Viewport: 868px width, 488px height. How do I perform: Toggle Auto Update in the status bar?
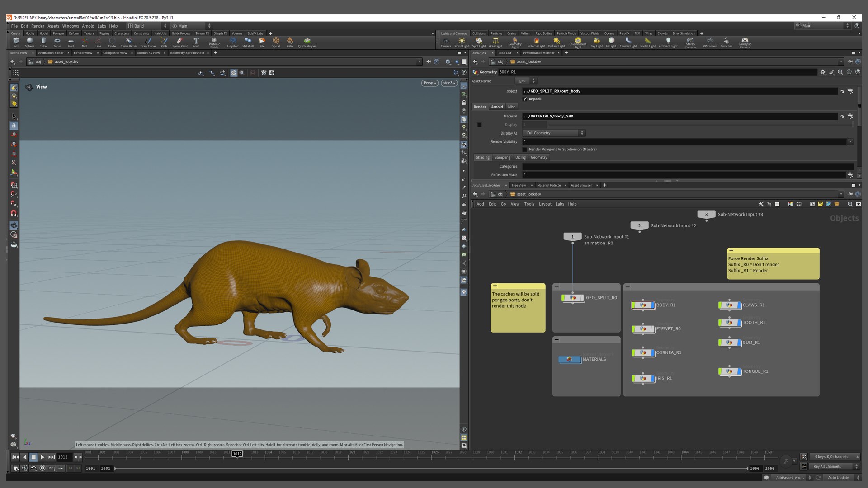coord(838,478)
